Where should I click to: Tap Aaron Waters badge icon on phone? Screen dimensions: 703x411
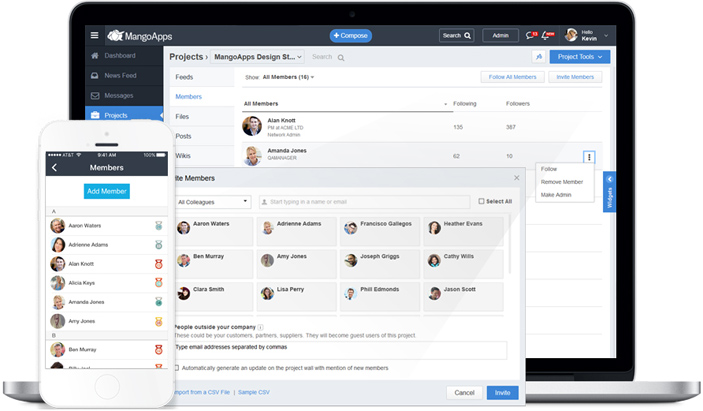tap(158, 225)
